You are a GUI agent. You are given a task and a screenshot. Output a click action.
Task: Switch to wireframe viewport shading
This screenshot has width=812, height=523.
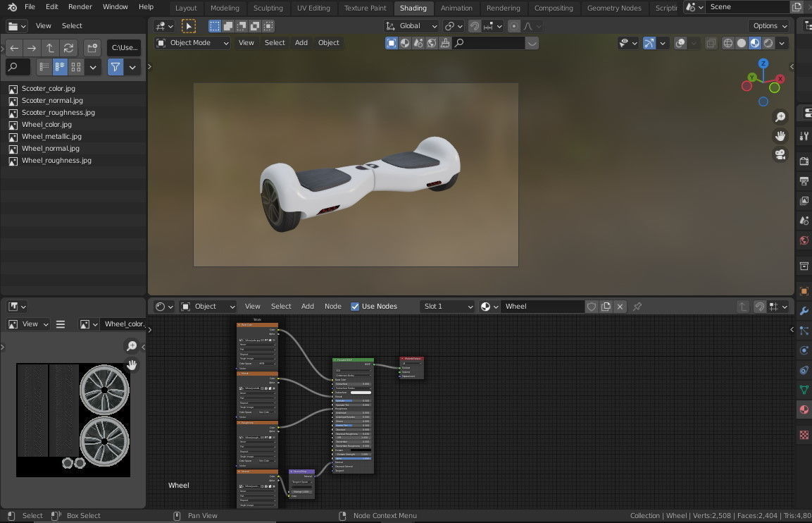(x=727, y=43)
